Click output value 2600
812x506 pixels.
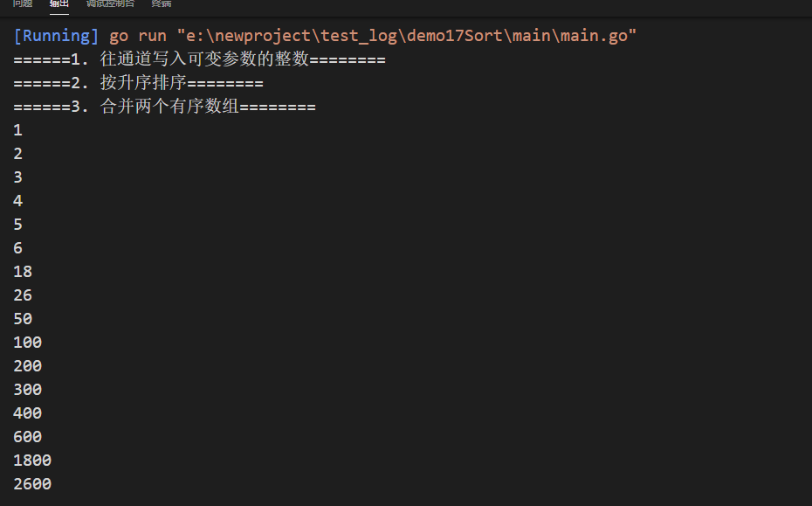(32, 484)
